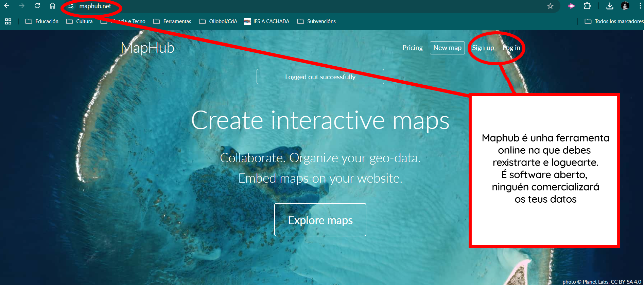Viewport: 644px width, 286px height.
Task: Click Sign up in the header
Action: tap(483, 48)
